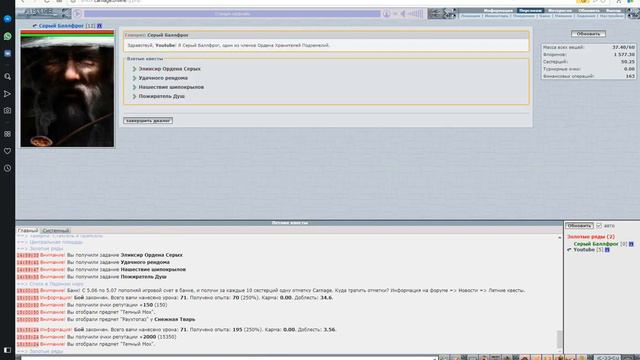
Task: Open the Интересное menu
Action: coord(560,11)
